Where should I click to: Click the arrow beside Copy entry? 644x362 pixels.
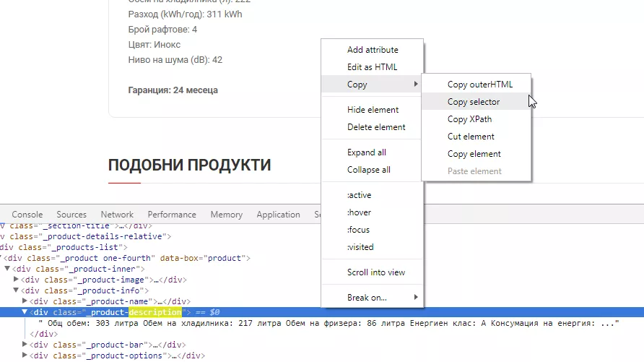click(x=416, y=84)
